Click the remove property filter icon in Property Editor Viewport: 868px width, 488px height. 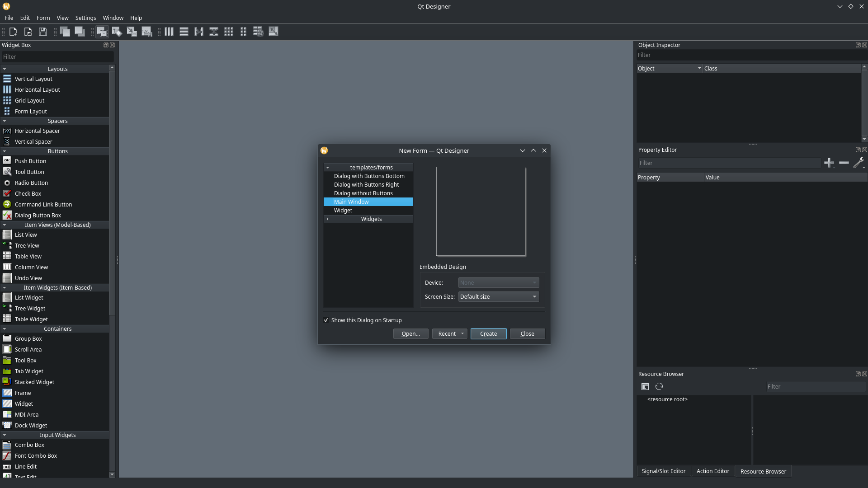844,163
